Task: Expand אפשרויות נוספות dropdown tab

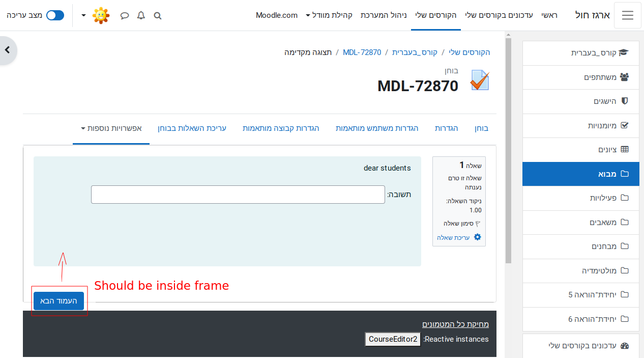Action: [x=111, y=128]
